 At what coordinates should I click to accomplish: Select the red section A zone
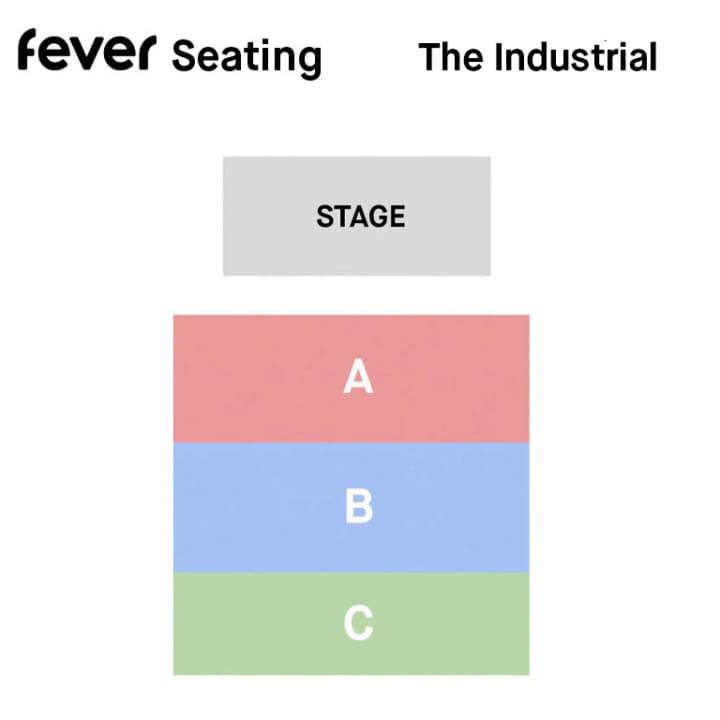pos(351,379)
